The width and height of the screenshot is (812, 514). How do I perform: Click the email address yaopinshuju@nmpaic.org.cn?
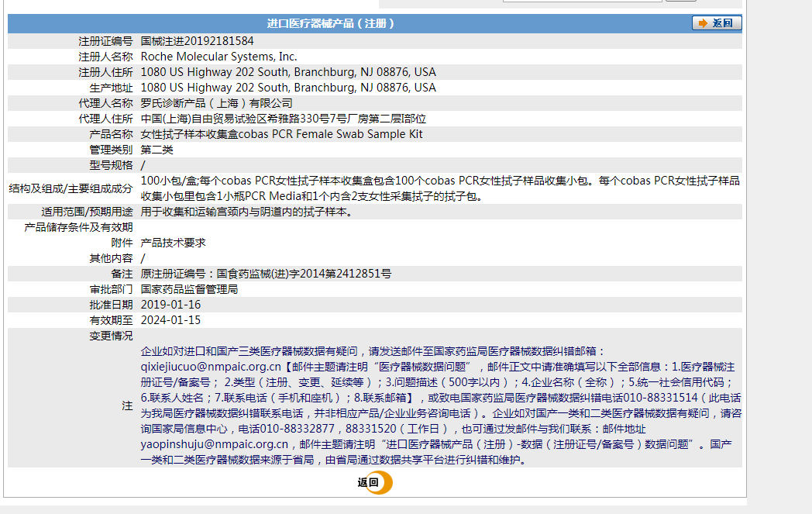(215, 444)
